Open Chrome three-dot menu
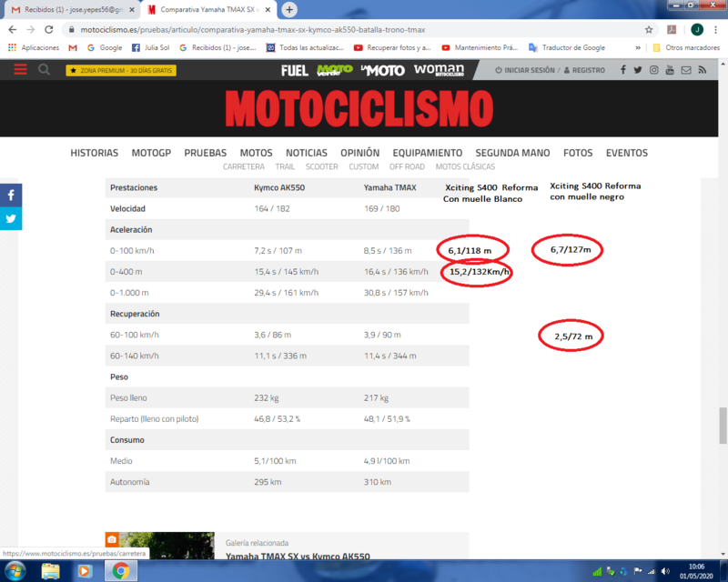The image size is (728, 582). (715, 30)
